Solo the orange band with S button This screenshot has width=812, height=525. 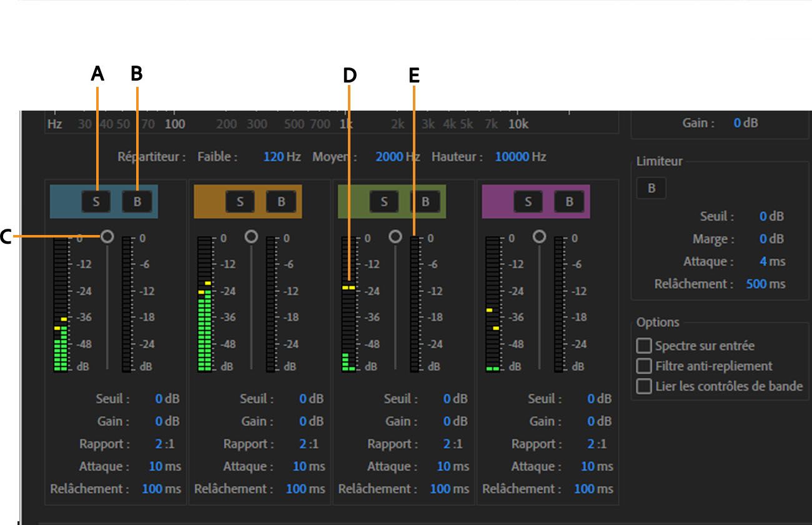point(240,202)
